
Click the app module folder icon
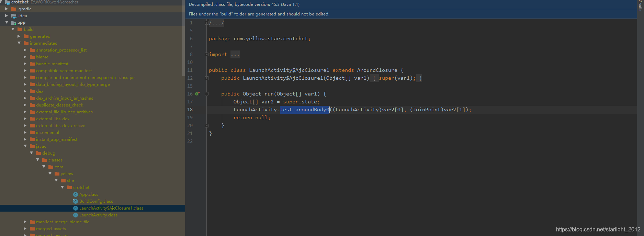coord(14,23)
